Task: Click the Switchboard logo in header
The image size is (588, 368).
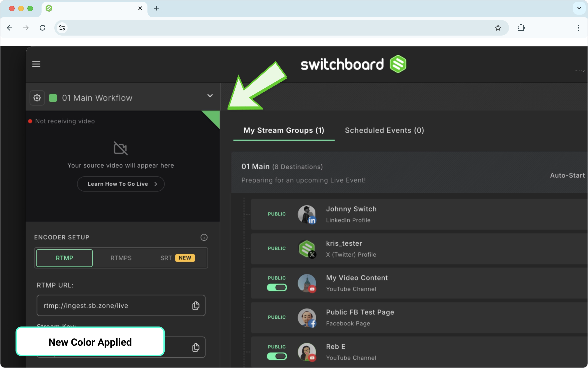Action: click(353, 64)
